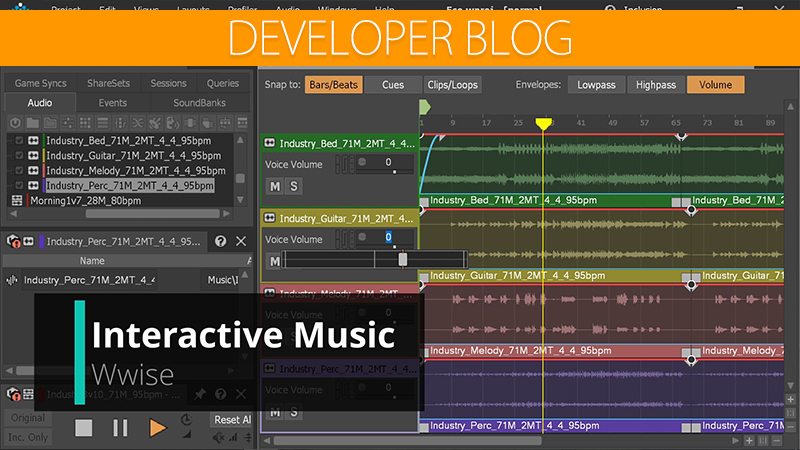Click the timeline bottom scrollbar right arrow
Screen dimensions: 800x450
tap(735, 440)
